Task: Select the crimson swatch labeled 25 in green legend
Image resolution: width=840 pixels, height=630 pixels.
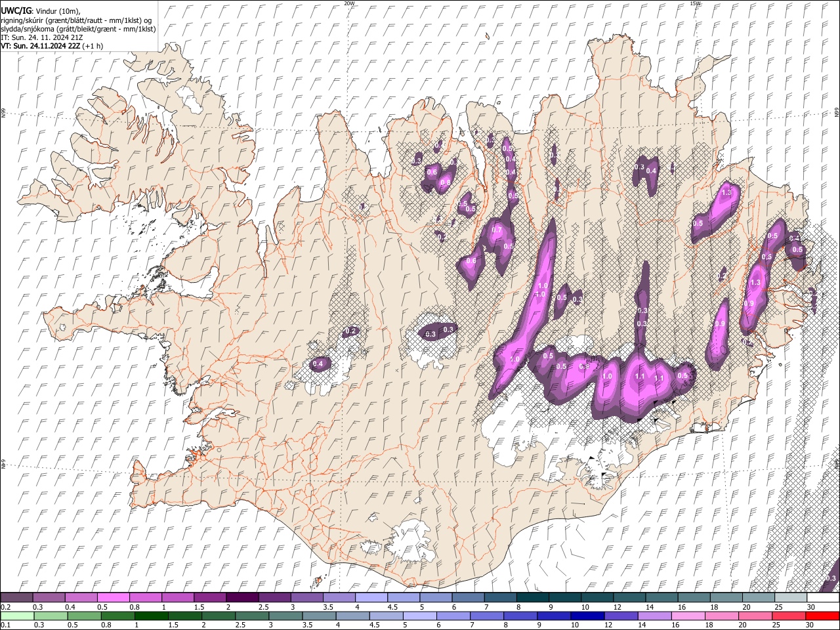Action: 789,616
